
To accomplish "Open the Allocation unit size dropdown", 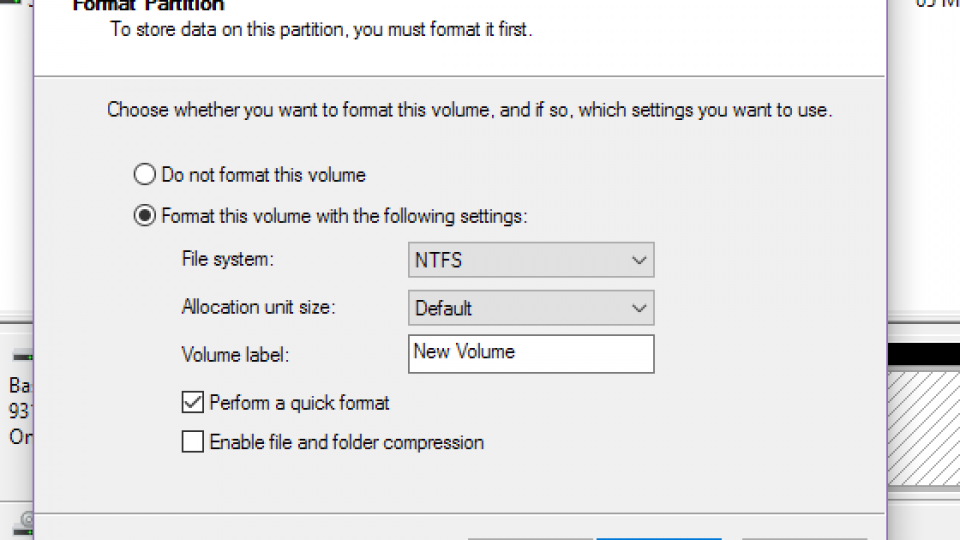I will click(x=531, y=307).
